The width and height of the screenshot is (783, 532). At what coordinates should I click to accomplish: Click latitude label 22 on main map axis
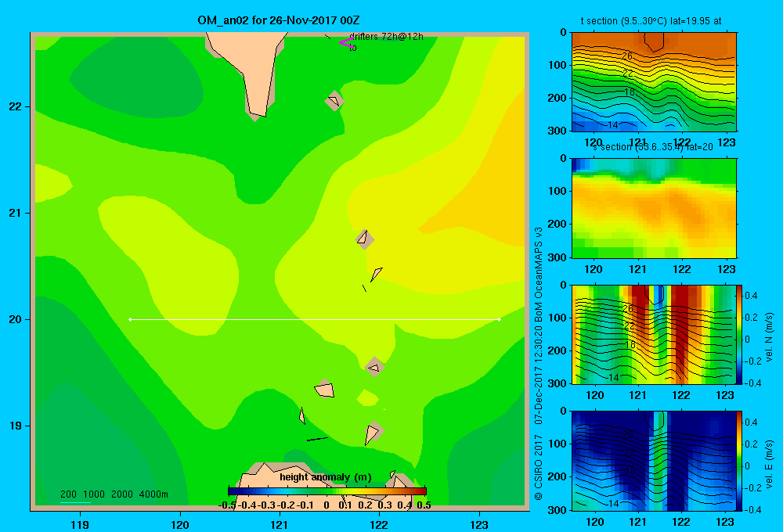click(15, 106)
